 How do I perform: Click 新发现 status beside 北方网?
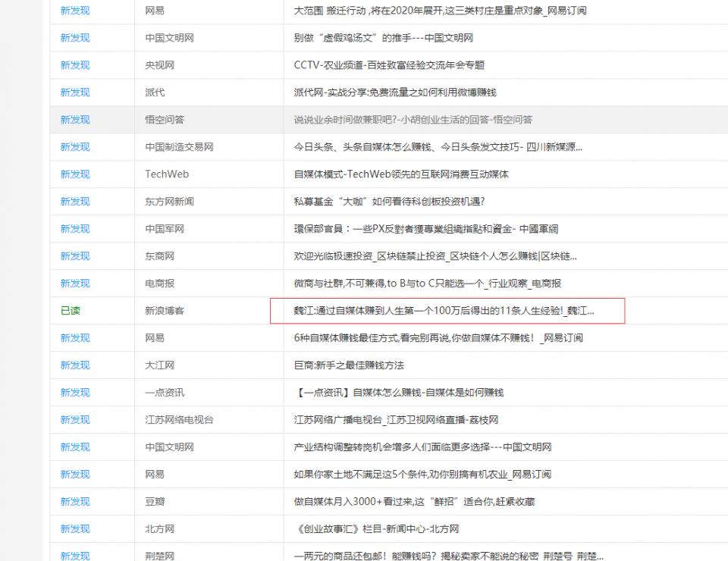click(x=75, y=529)
